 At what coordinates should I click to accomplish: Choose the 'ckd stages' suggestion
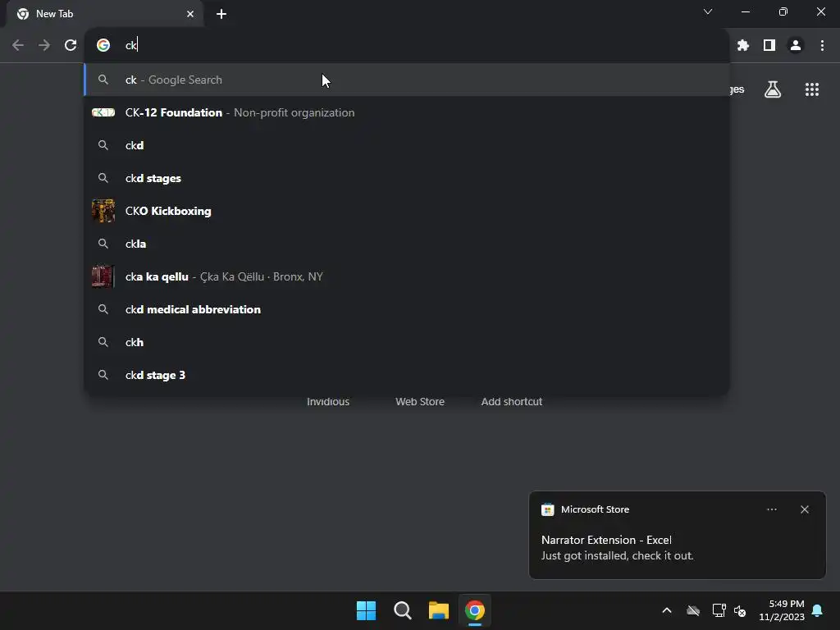(407, 178)
